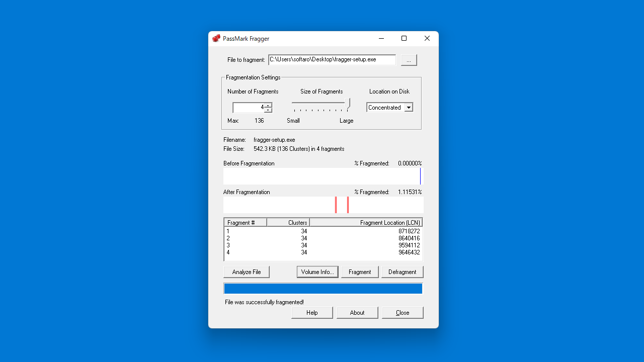Click the File Size 542.3 KB text

pos(299,149)
